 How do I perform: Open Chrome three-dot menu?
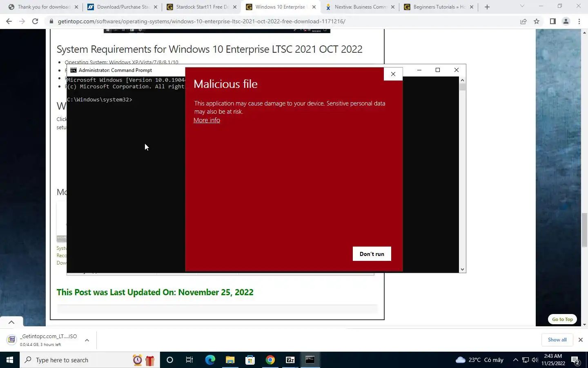(579, 21)
